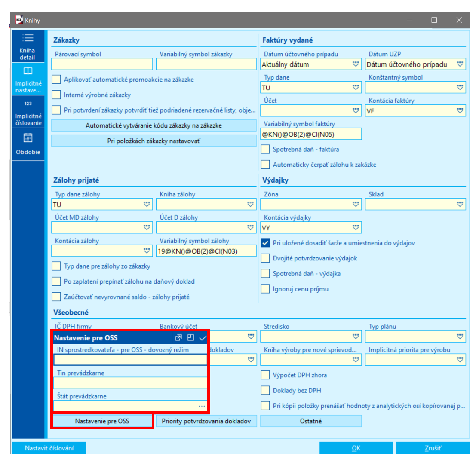Uncheck Pri uložené dosadiť šarže checkbox
Image resolution: width=476 pixels, height=465 pixels.
(265, 243)
